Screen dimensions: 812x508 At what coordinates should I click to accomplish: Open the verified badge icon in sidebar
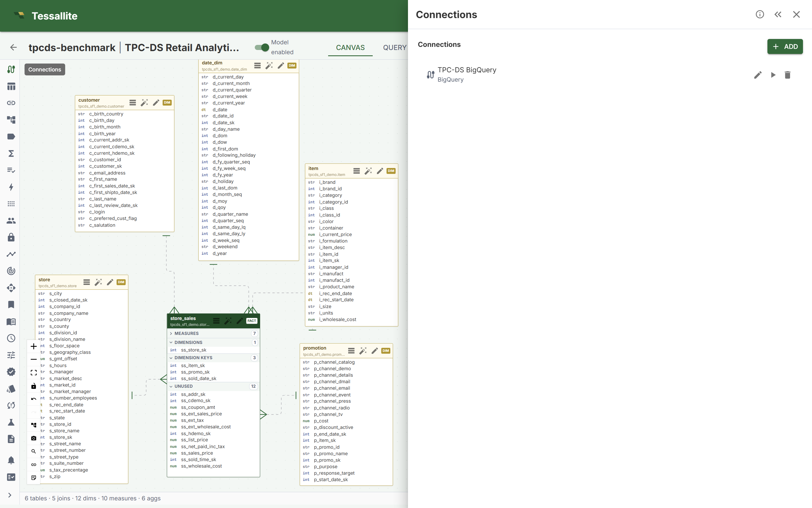(x=11, y=372)
